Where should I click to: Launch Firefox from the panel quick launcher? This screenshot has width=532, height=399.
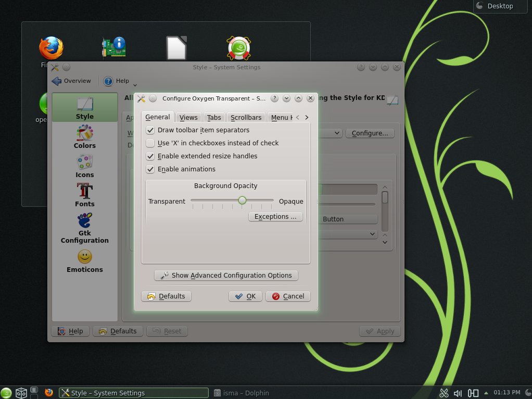click(x=49, y=393)
